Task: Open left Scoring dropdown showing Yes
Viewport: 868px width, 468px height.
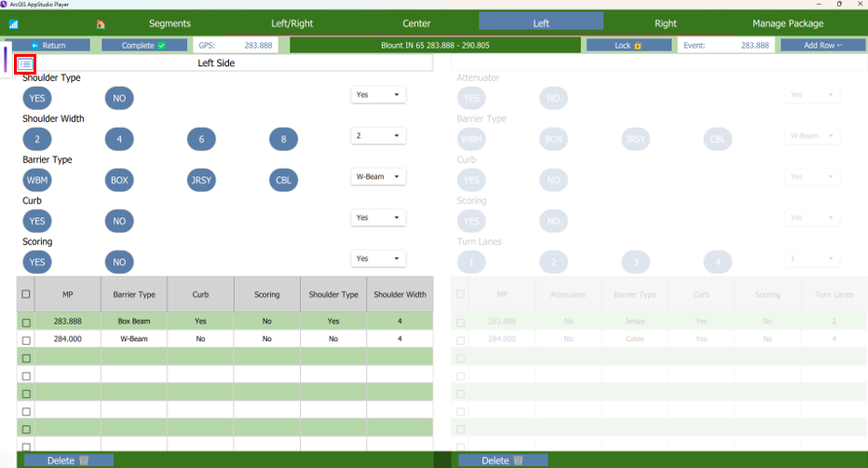Action: [x=378, y=258]
